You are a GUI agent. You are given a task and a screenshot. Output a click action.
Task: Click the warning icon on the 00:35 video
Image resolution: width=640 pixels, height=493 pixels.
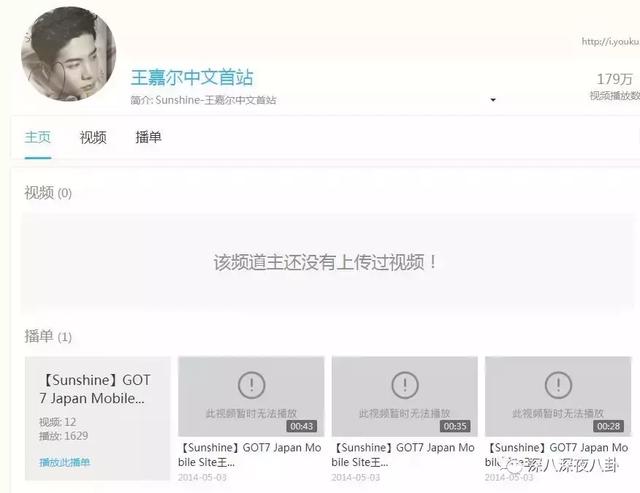tap(405, 384)
